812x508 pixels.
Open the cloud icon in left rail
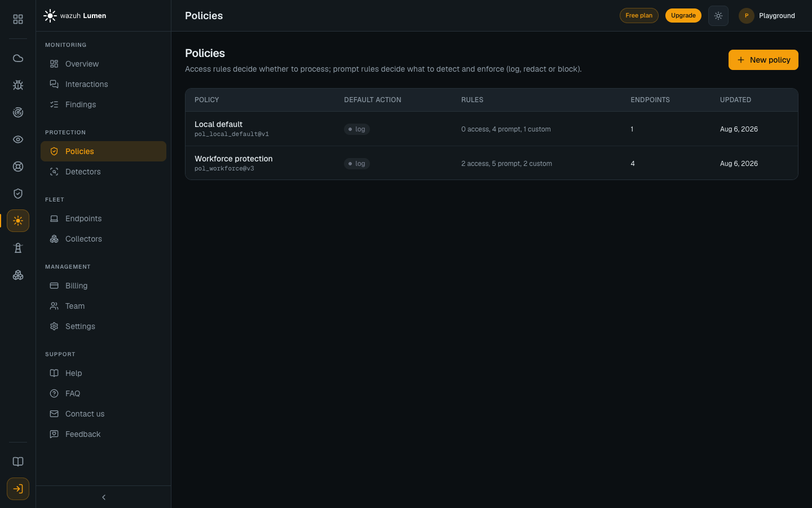coord(18,58)
